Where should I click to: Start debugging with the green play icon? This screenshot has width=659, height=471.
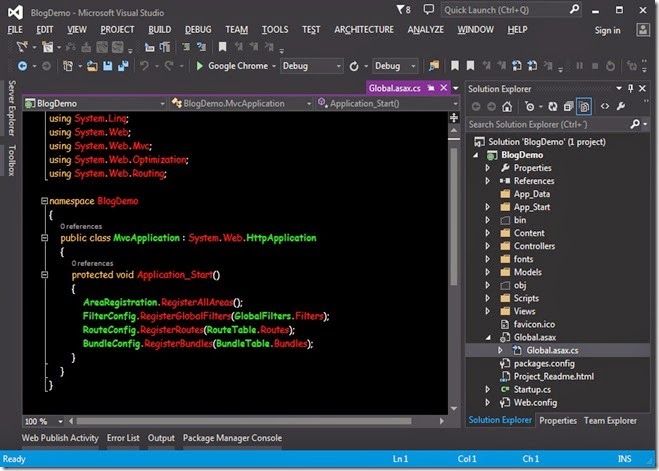coord(200,66)
